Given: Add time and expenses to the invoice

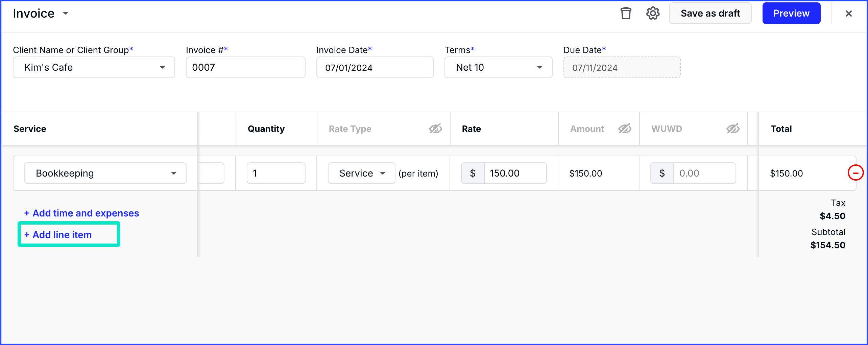Looking at the screenshot, I should tap(81, 213).
